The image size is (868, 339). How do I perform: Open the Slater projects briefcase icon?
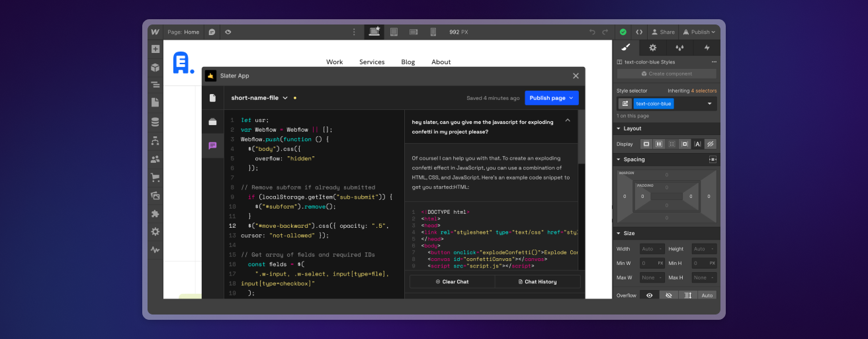point(212,122)
